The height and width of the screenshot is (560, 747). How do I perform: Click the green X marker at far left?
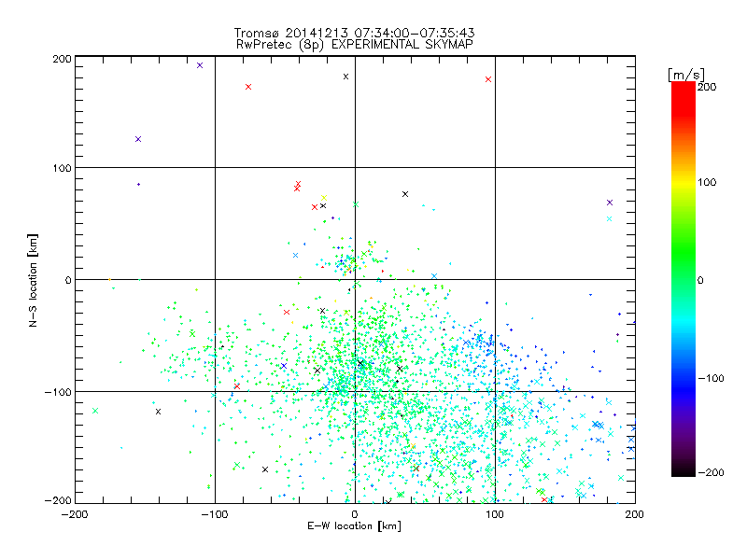tap(95, 411)
